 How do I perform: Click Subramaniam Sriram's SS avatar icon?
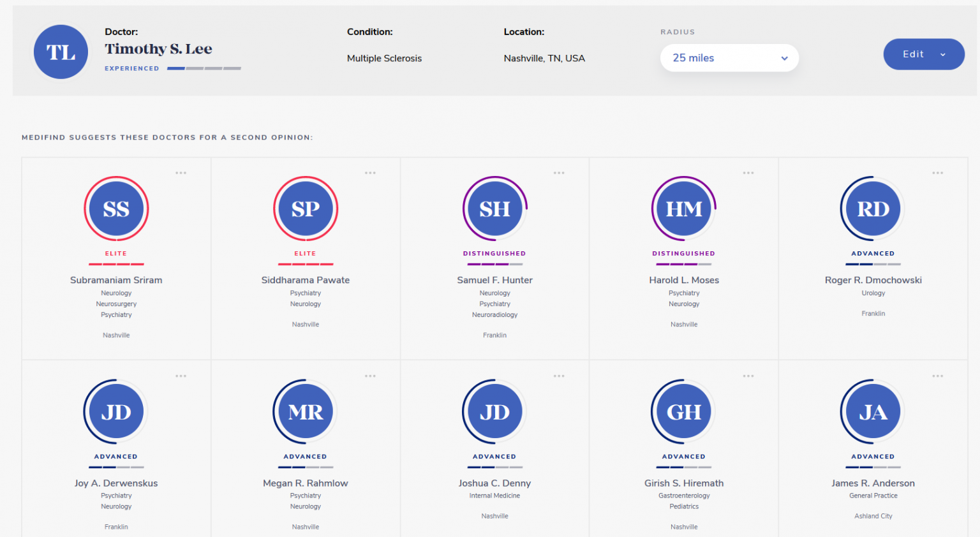[116, 209]
